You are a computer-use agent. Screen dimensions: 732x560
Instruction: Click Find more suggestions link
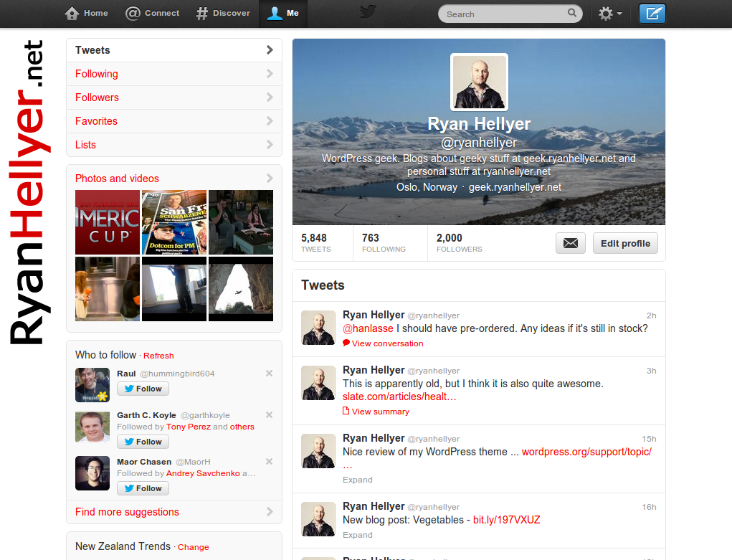pos(127,512)
